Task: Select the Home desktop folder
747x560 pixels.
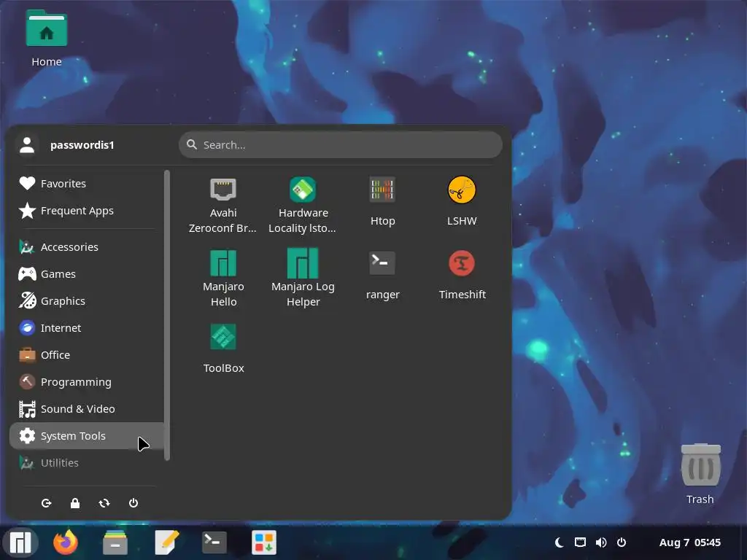Action: 46,39
